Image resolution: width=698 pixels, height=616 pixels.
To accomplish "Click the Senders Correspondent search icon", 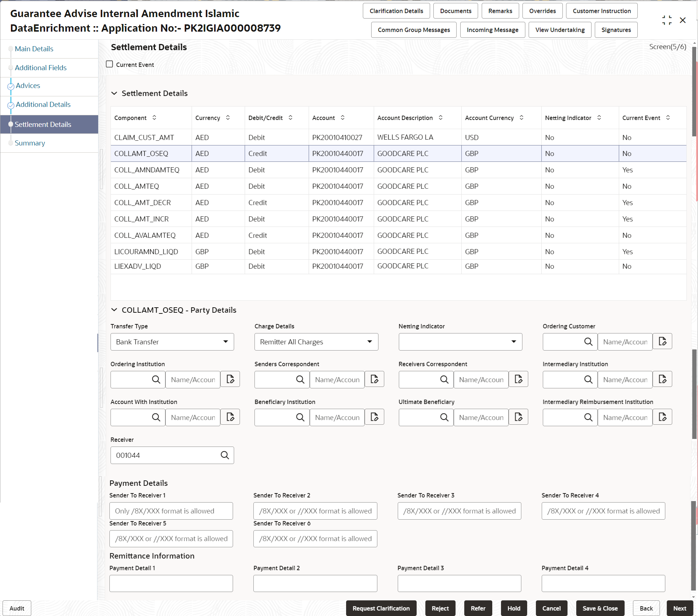I will (x=300, y=379).
